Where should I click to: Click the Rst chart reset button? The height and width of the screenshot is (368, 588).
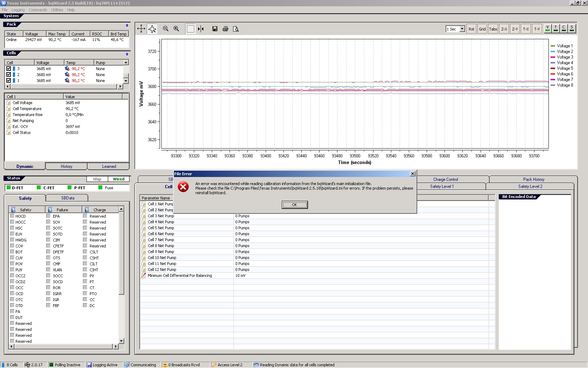[x=471, y=29]
